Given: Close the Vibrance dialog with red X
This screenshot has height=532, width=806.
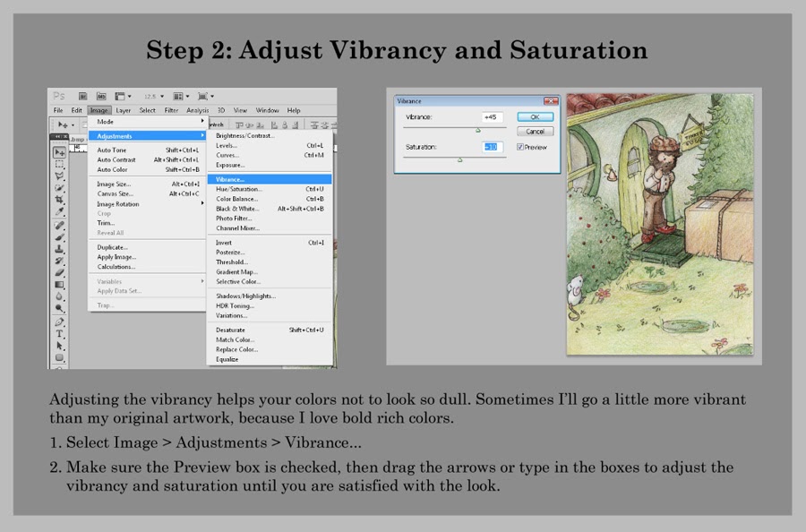Looking at the screenshot, I should (551, 101).
